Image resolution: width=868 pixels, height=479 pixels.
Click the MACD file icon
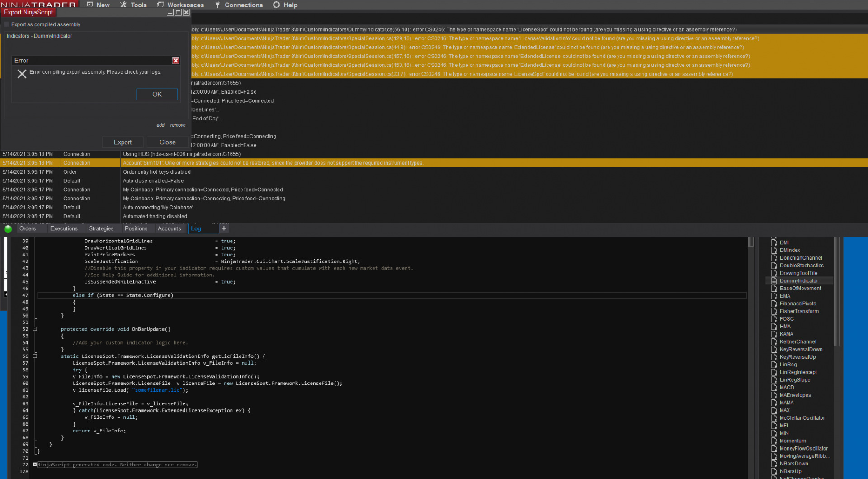pos(774,388)
